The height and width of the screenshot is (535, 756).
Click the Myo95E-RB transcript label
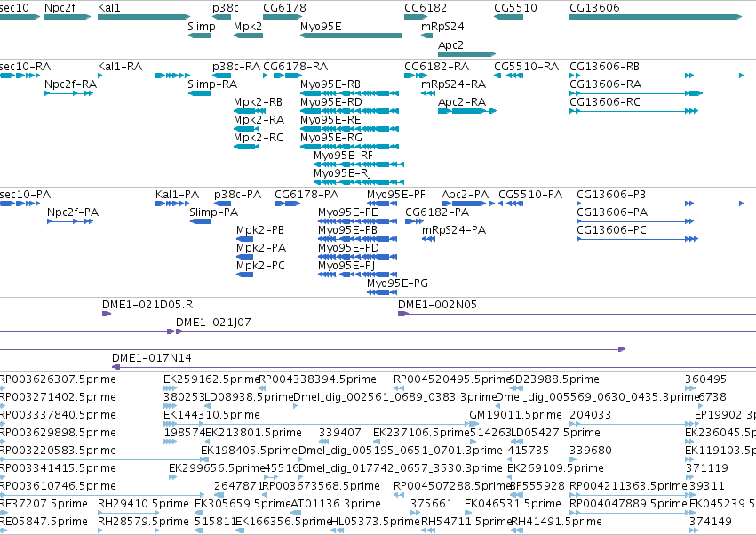pyautogui.click(x=330, y=84)
